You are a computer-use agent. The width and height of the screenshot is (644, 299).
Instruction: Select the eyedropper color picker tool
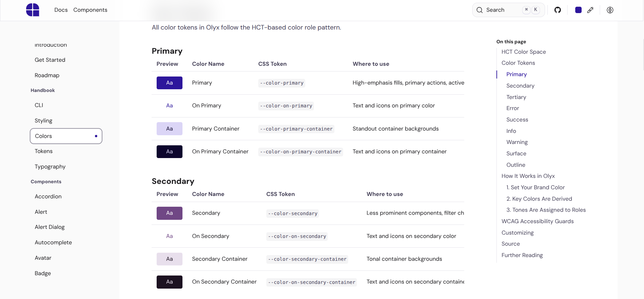click(x=591, y=10)
